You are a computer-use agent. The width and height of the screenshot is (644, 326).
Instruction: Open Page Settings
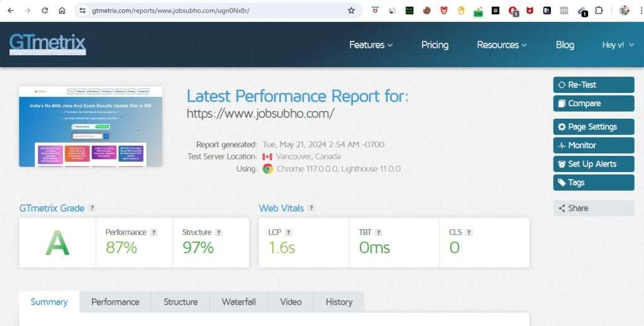pyautogui.click(x=594, y=127)
